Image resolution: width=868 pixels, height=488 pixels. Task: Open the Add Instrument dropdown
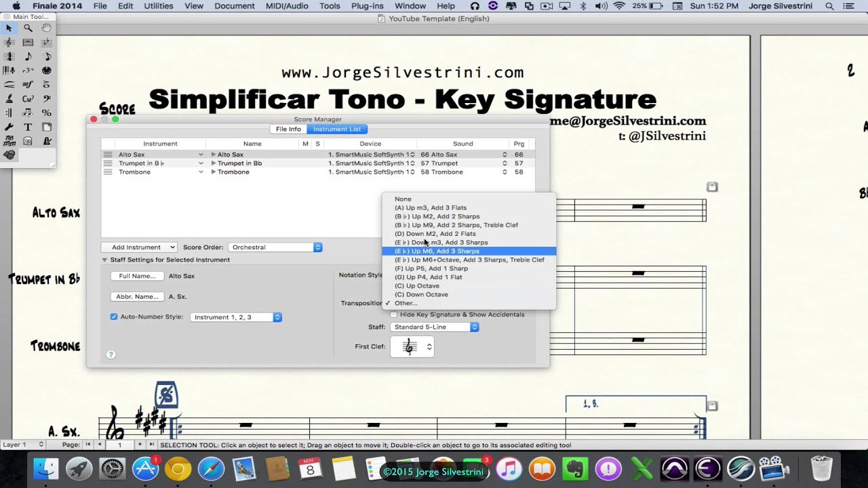click(139, 247)
